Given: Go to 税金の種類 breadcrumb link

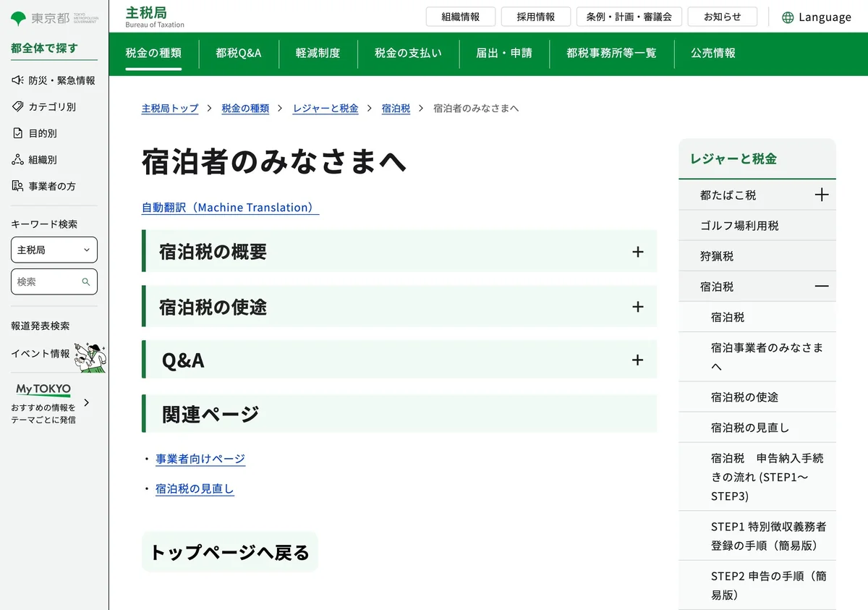Looking at the screenshot, I should 245,109.
